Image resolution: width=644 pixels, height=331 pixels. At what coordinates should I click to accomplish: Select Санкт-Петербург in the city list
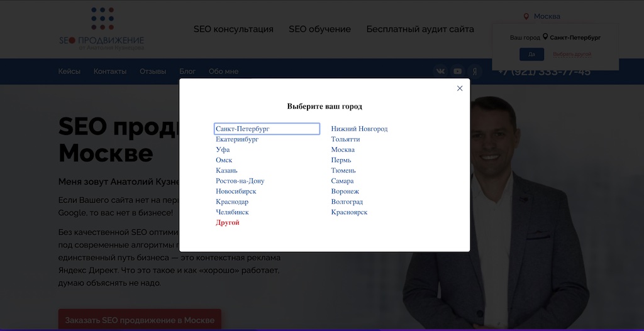tap(267, 129)
